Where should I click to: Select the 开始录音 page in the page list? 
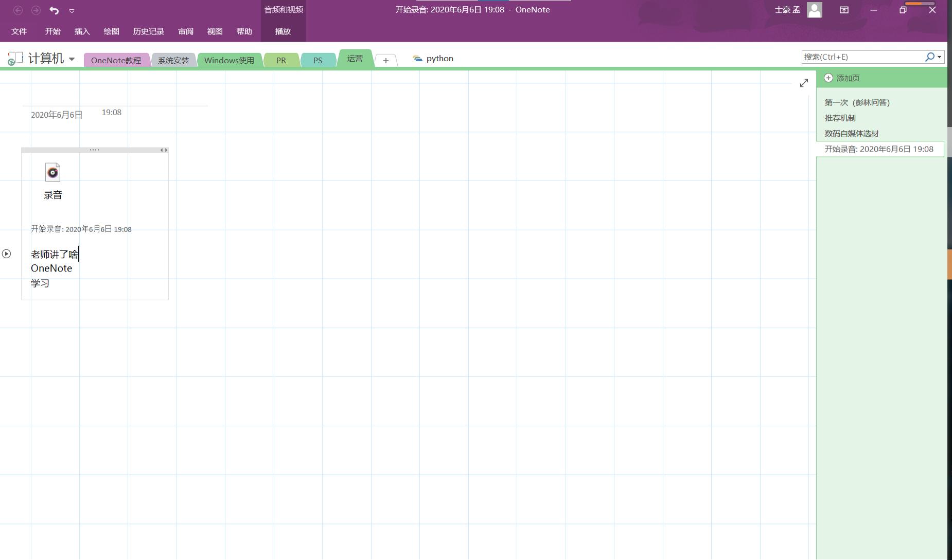point(880,149)
